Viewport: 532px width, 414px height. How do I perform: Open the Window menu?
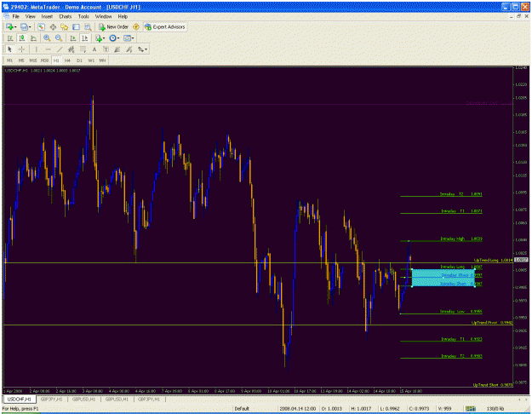[103, 16]
